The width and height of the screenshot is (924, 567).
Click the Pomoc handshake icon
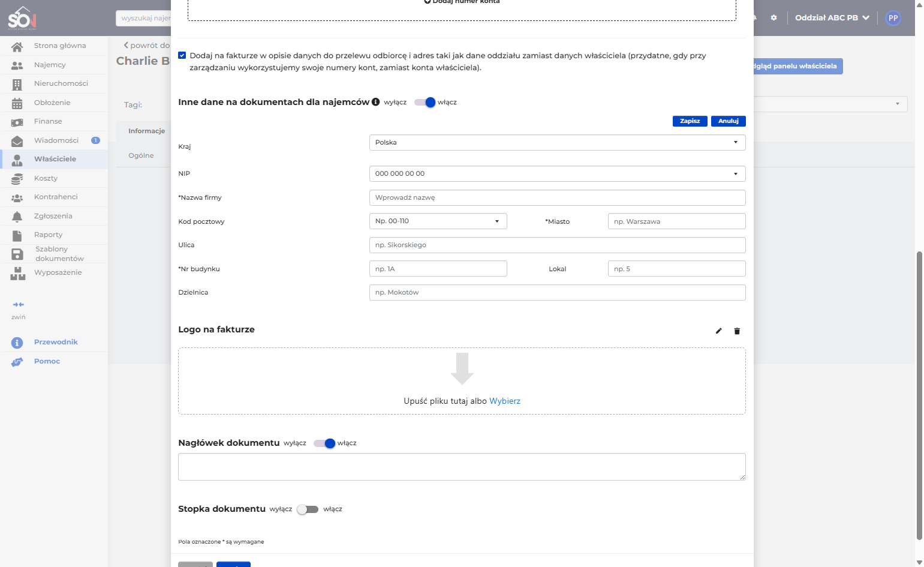coord(17,362)
